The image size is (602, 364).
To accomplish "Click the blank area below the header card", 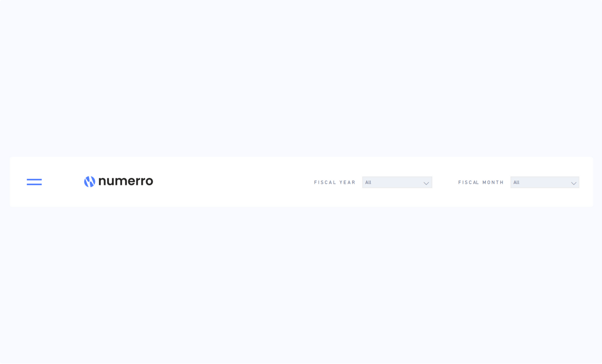I will pyautogui.click(x=301, y=285).
